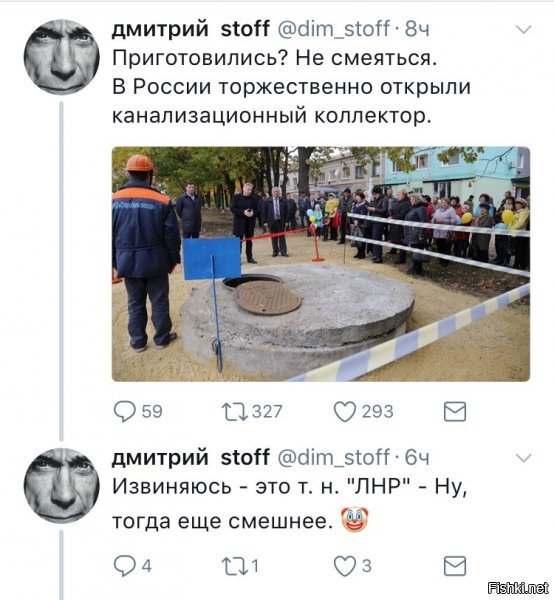Screen dimensions: 554x600
Task: Open @dim_stoff handle in first tweet
Action: [x=333, y=29]
